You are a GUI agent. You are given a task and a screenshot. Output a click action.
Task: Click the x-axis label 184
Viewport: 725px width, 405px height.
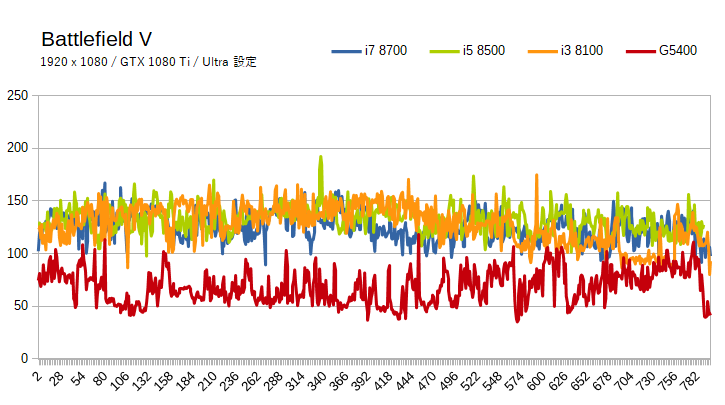184,381
